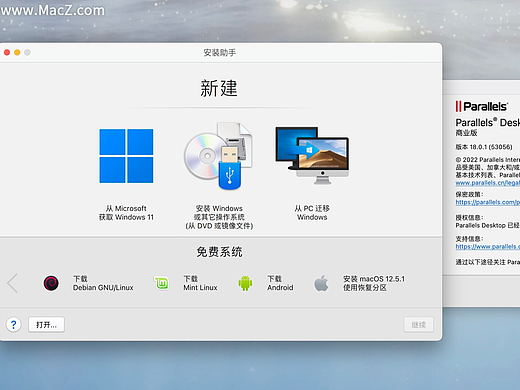Open the support info link in About window
This screenshot has height=390, width=520.
(488, 247)
